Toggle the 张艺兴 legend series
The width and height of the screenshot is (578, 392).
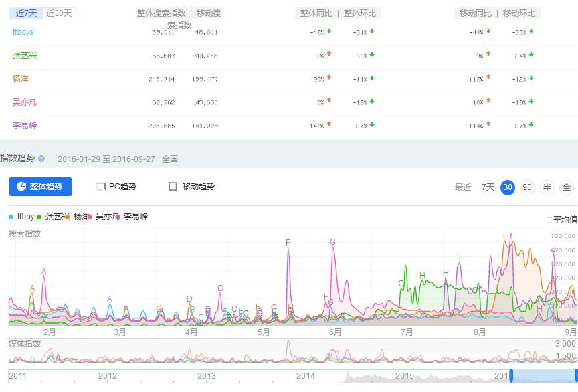click(x=53, y=217)
